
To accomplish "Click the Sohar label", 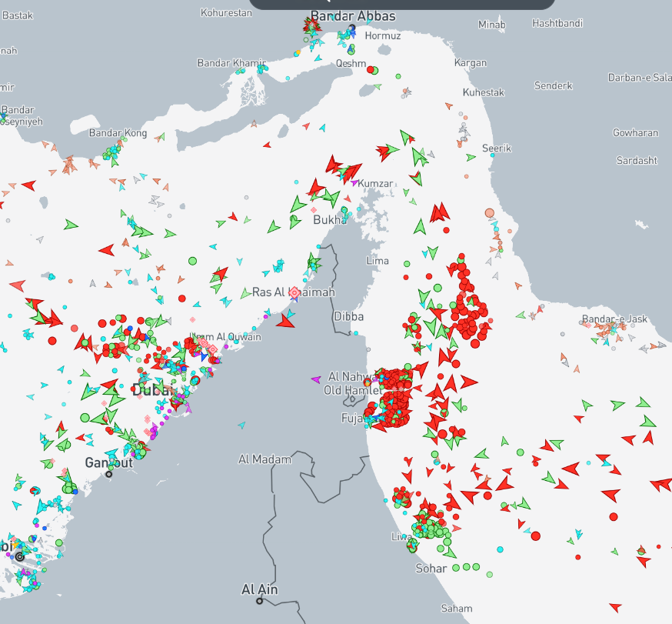I will point(431,569).
